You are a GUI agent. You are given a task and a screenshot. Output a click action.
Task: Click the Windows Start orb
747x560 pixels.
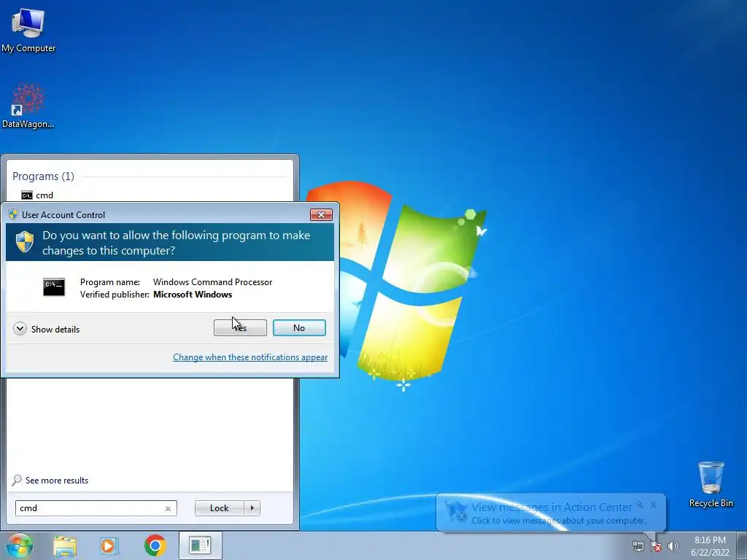(20, 545)
